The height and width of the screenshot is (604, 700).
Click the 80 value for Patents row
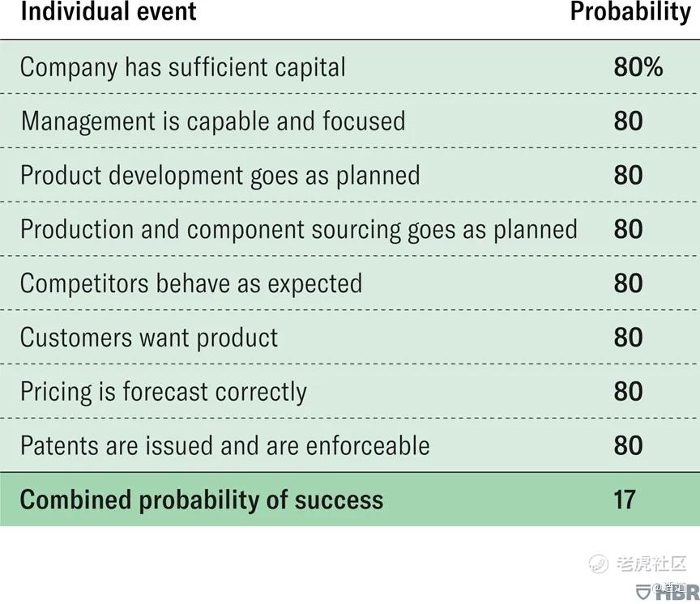coord(628,445)
